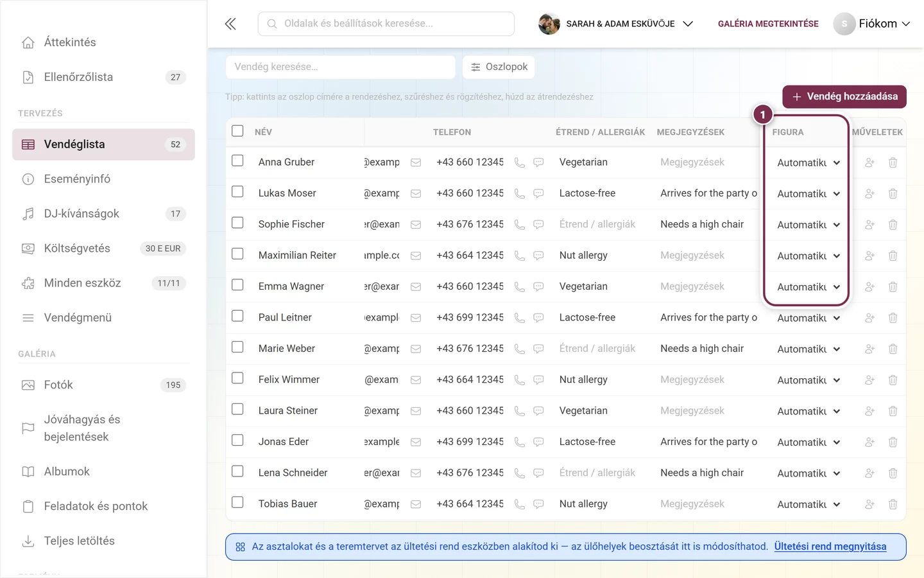
Task: Click phone icon in Emma Wagner row
Action: 520,287
